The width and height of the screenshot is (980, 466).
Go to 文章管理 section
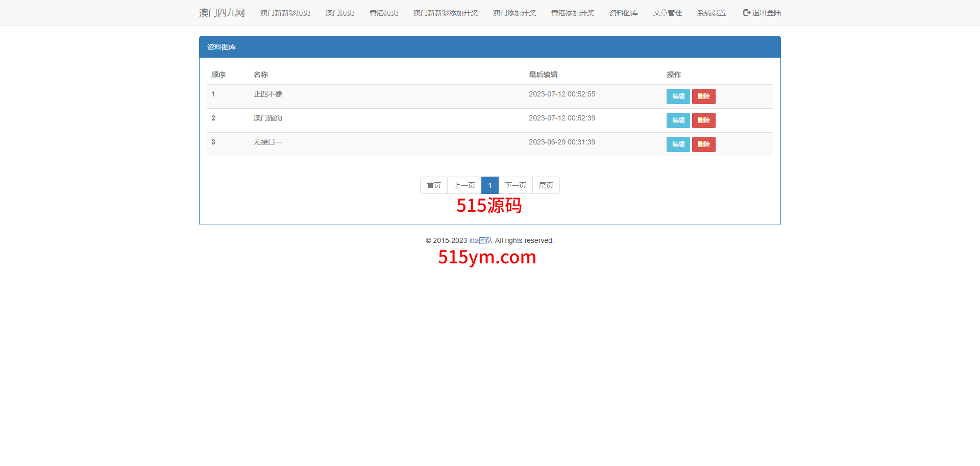[667, 13]
